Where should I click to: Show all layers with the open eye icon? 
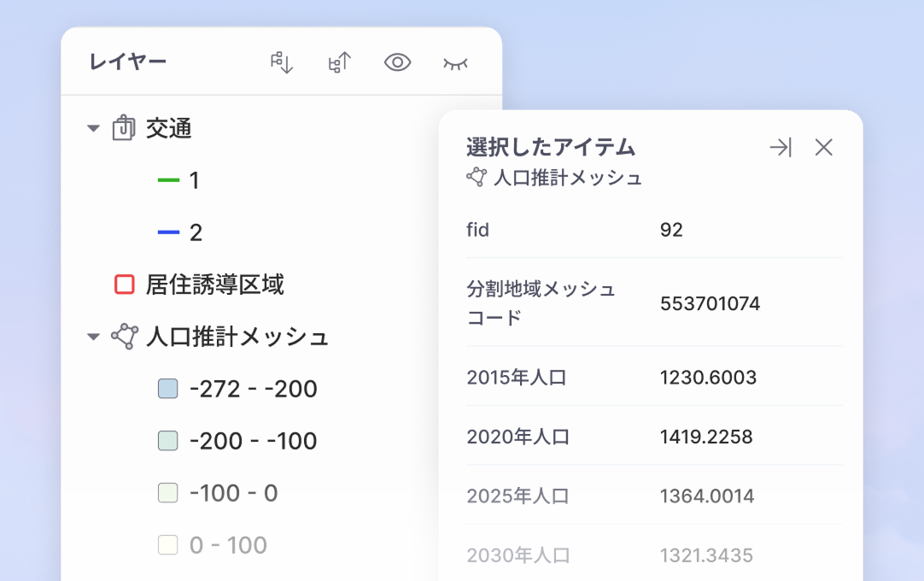tap(396, 62)
